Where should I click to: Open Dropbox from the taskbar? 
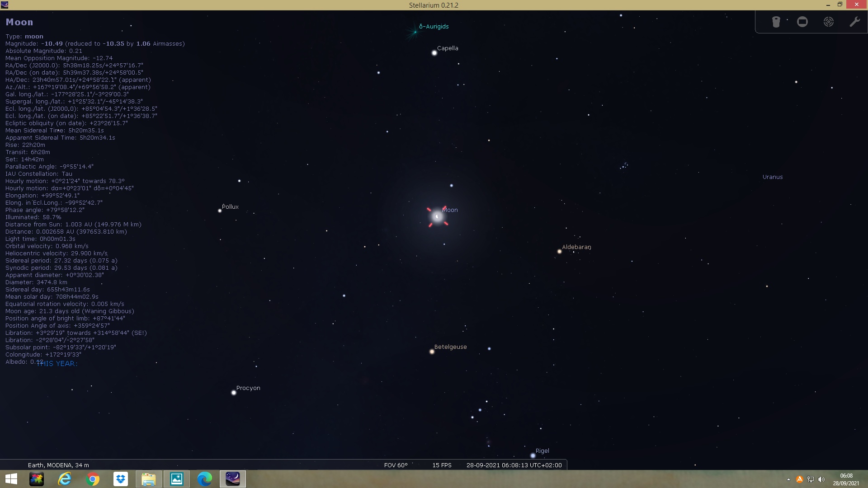121,479
